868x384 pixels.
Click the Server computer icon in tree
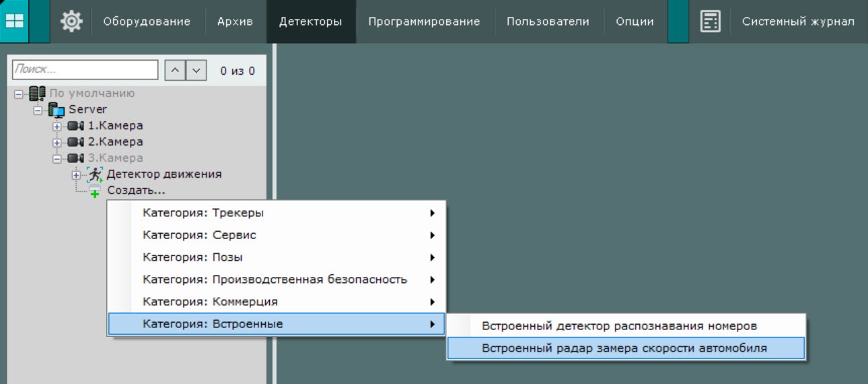coord(57,110)
